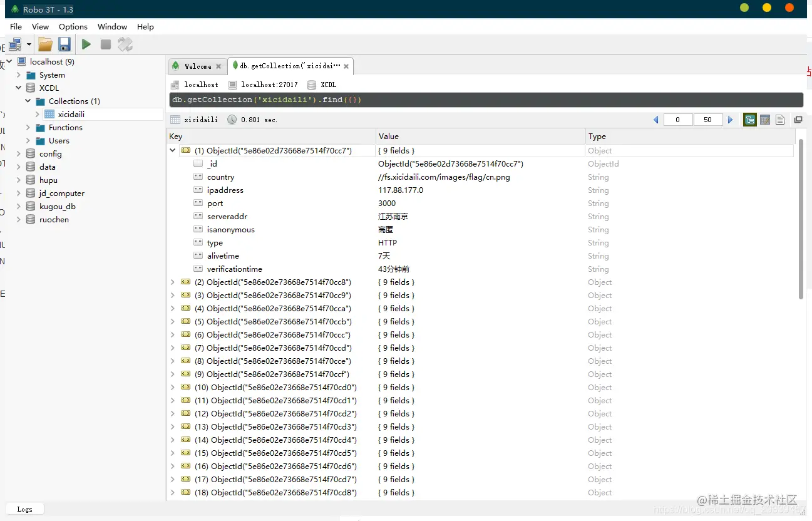Click the string field icon beside serveraddr
Image resolution: width=812 pixels, height=521 pixels.
pos(198,216)
